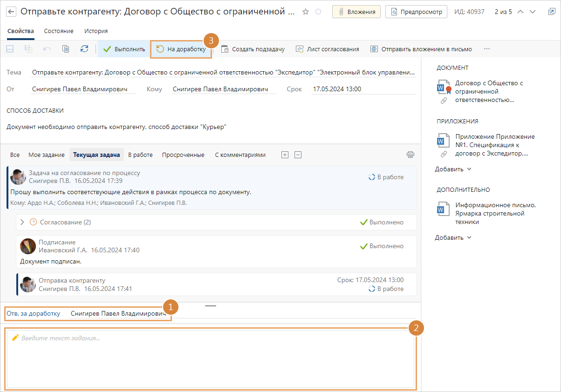Open the Добавить dropdown under Дополнительно
This screenshot has height=392, width=561.
(x=453, y=237)
